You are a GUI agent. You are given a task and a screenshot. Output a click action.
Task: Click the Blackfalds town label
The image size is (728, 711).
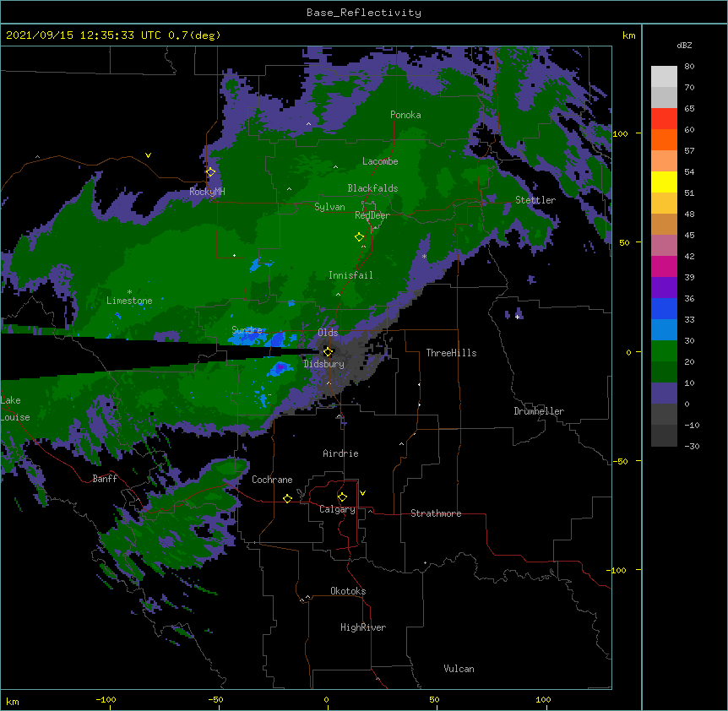[372, 188]
